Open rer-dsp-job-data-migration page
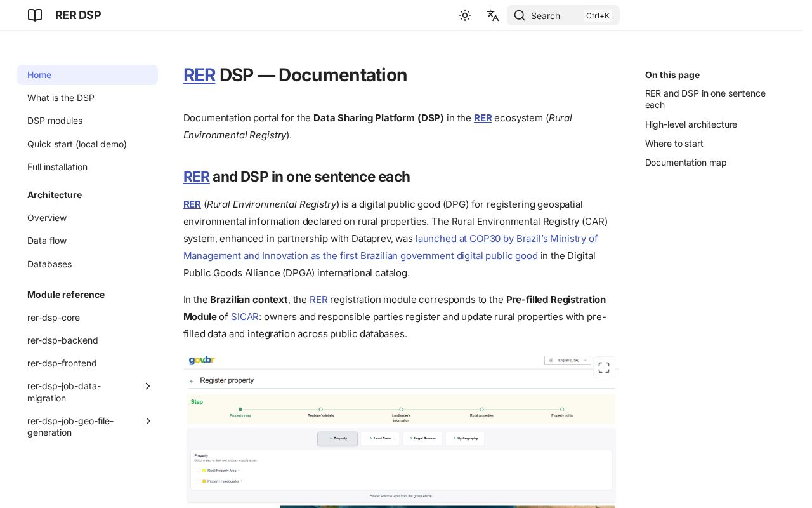Viewport: 812px width, 508px height. pos(64,392)
